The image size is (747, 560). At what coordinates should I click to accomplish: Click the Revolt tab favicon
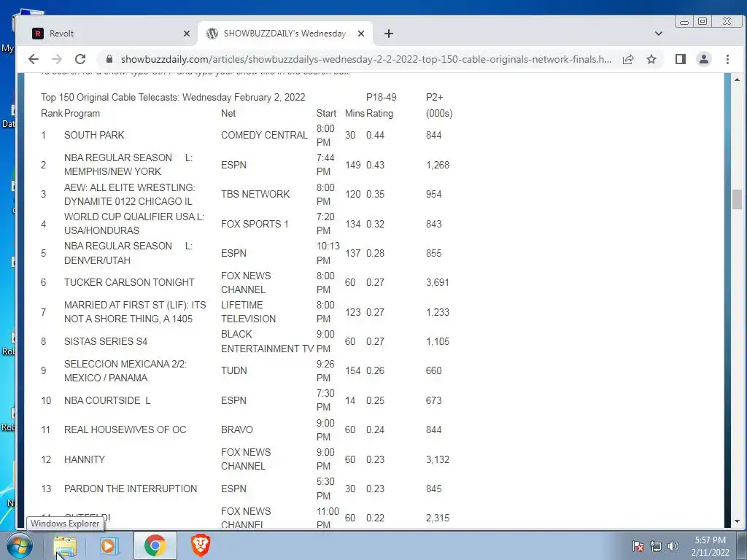pos(38,34)
